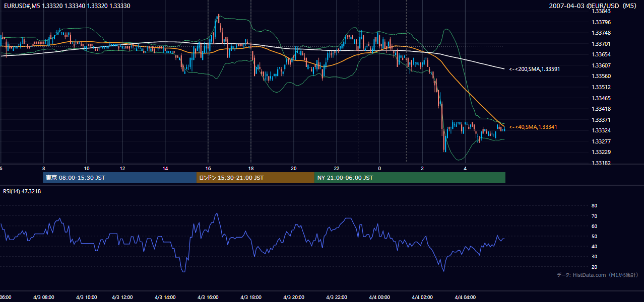The height and width of the screenshot is (302, 644).
Task: Click price axis value 1.33560
Action: 601,77
